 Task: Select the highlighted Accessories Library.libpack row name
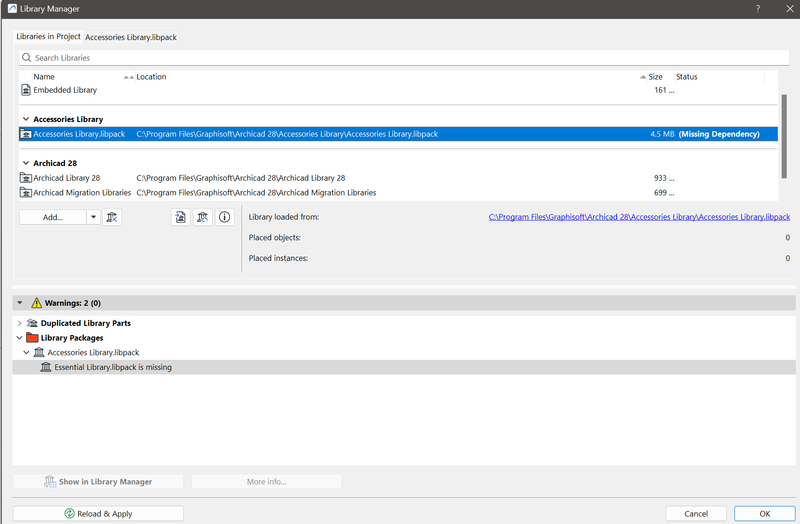click(x=79, y=134)
